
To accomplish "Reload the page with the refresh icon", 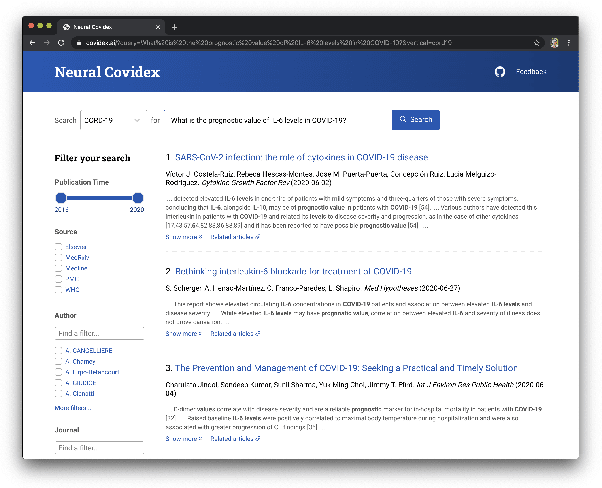I will tap(61, 43).
